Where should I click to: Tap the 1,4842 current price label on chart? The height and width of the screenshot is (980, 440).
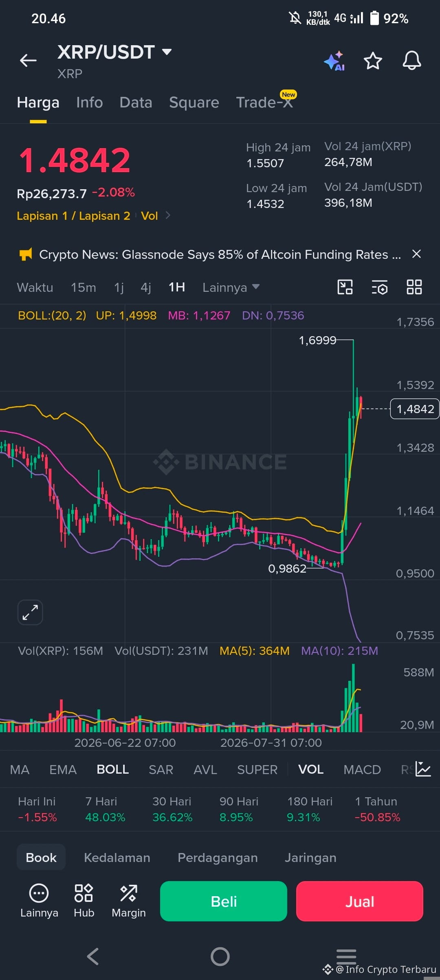[415, 409]
